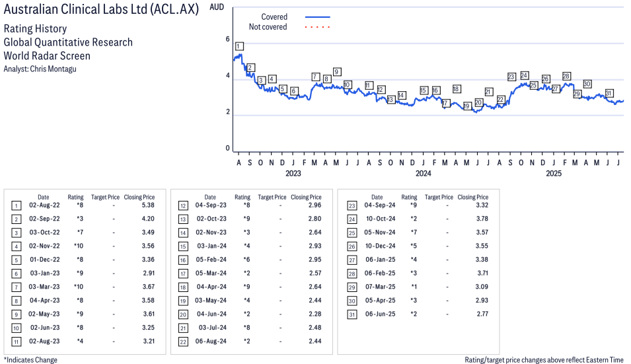This screenshot has width=631, height=364.
Task: Click the date 06-Jun-25
Action: 381,314
